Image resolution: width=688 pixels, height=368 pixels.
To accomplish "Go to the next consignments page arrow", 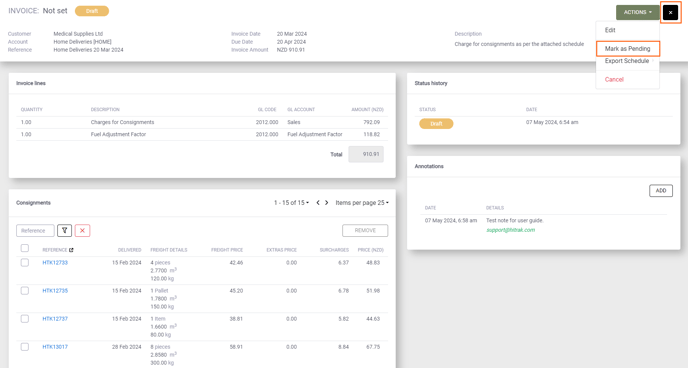I will (326, 203).
